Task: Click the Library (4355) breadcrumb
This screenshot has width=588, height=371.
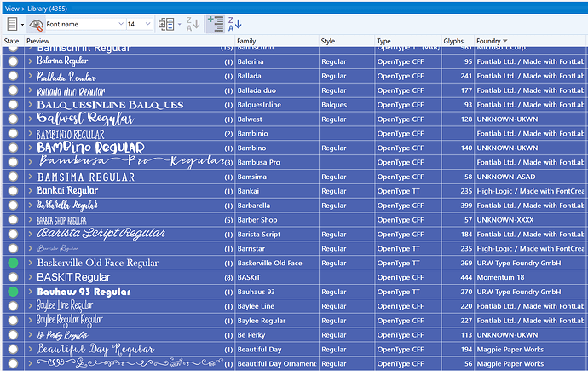Action: coord(47,9)
